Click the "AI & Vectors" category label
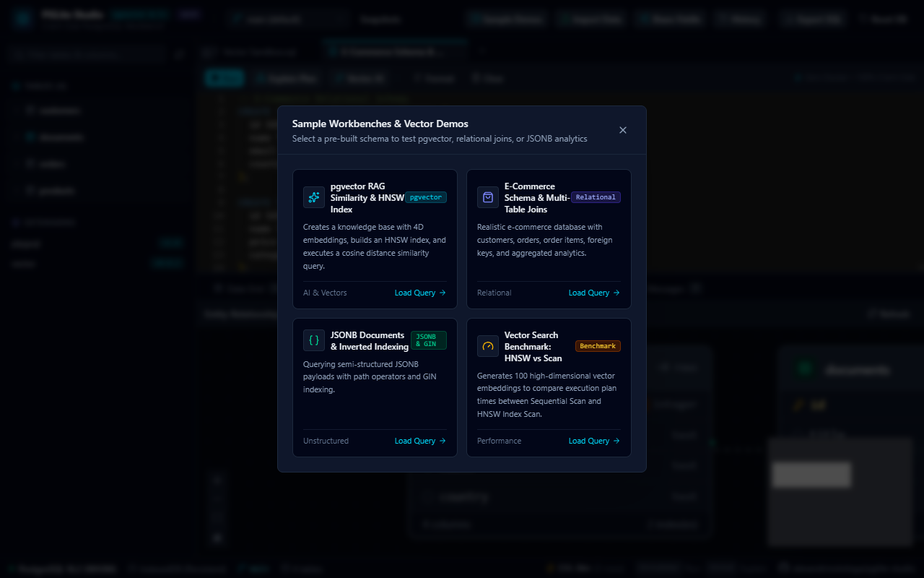The image size is (924, 578). click(x=325, y=293)
